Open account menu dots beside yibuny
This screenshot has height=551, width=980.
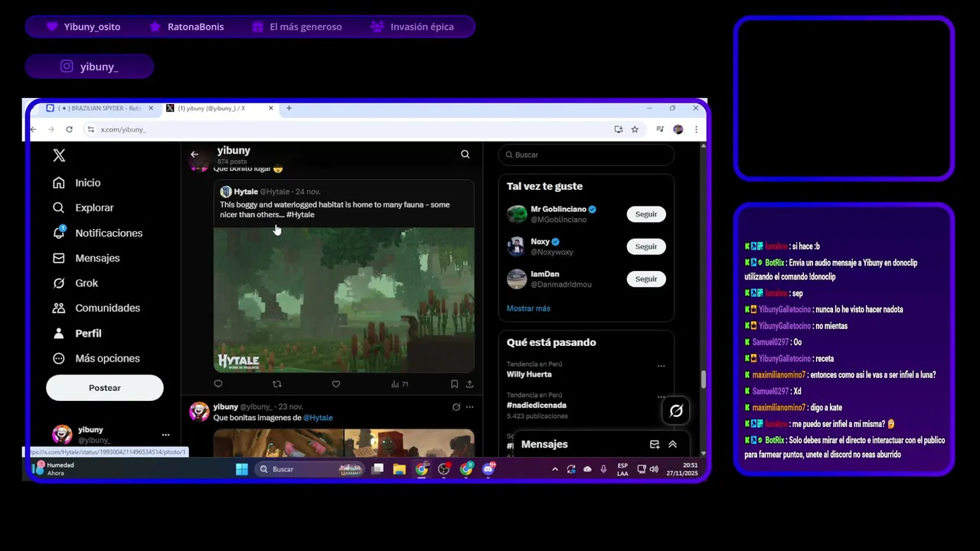pyautogui.click(x=165, y=435)
